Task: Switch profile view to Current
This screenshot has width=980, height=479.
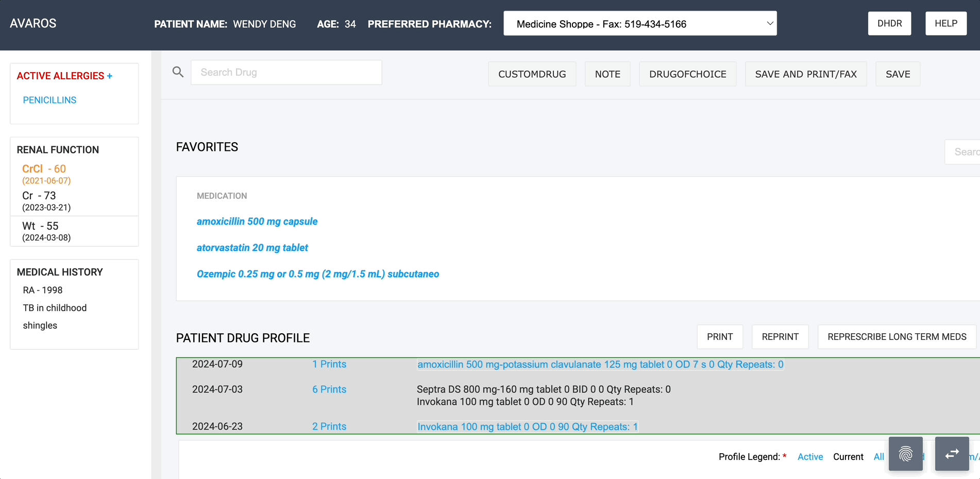Action: pos(848,457)
